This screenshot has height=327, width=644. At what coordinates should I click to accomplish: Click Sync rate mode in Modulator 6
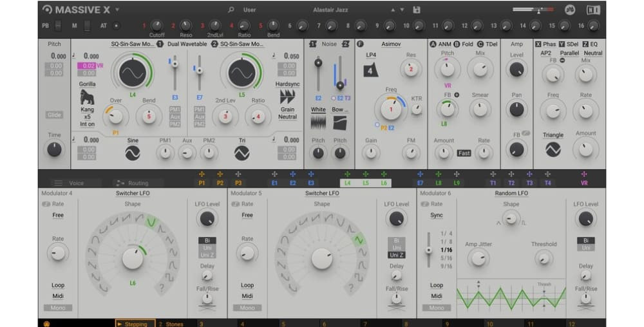click(x=437, y=216)
